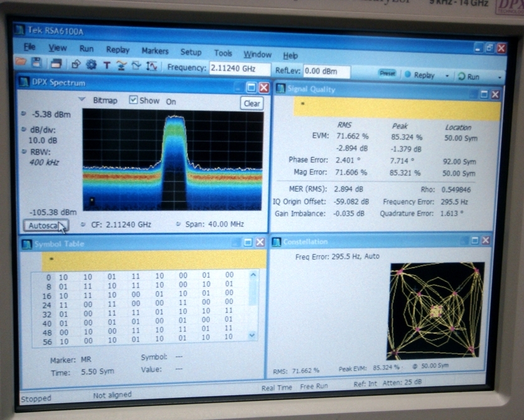Click the DPX Spectrum panel title icon
This screenshot has height=420, width=524.
coord(24,82)
